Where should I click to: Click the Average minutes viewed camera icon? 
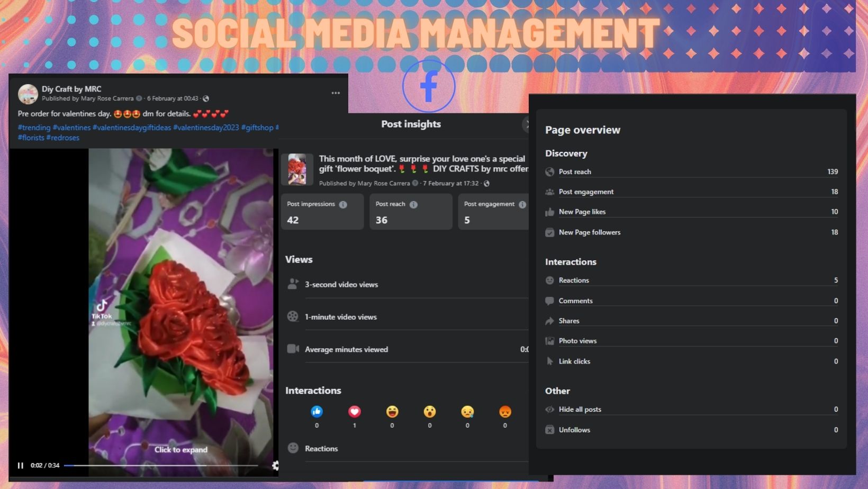pos(293,349)
